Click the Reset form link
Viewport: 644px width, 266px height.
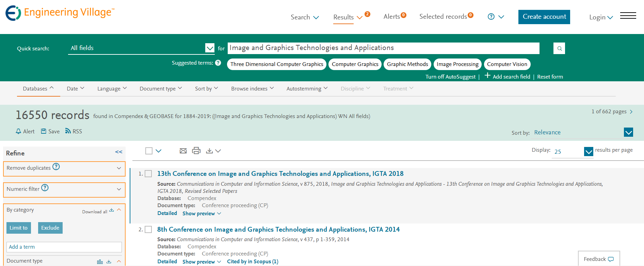550,77
